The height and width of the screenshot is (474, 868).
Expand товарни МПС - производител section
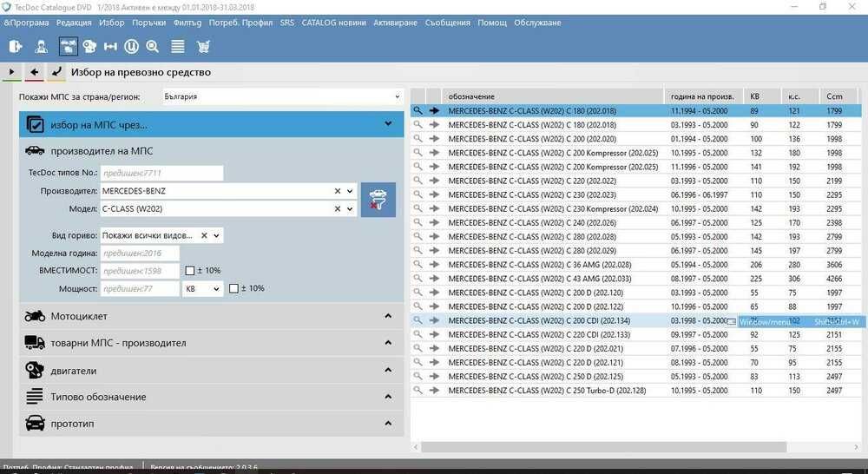pos(388,343)
